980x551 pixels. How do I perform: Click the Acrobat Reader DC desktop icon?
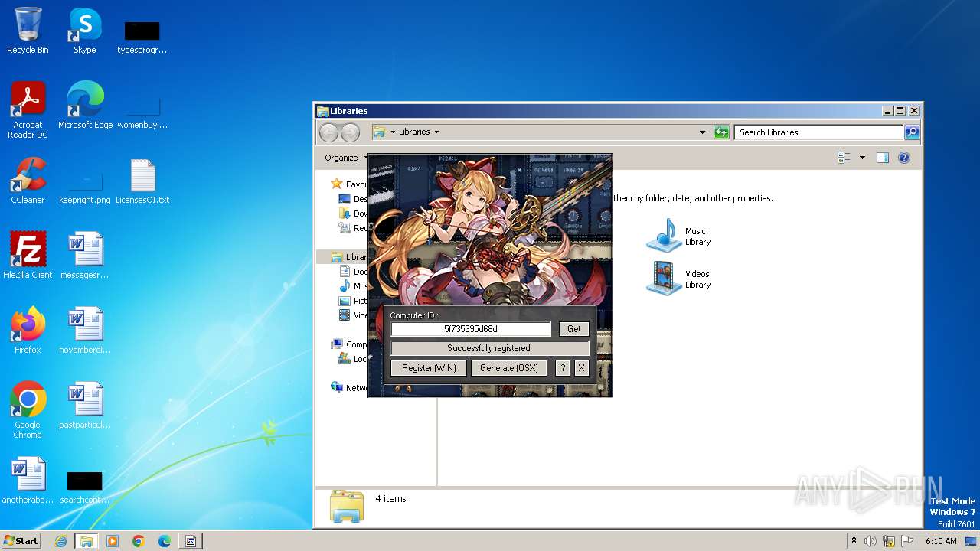click(28, 110)
